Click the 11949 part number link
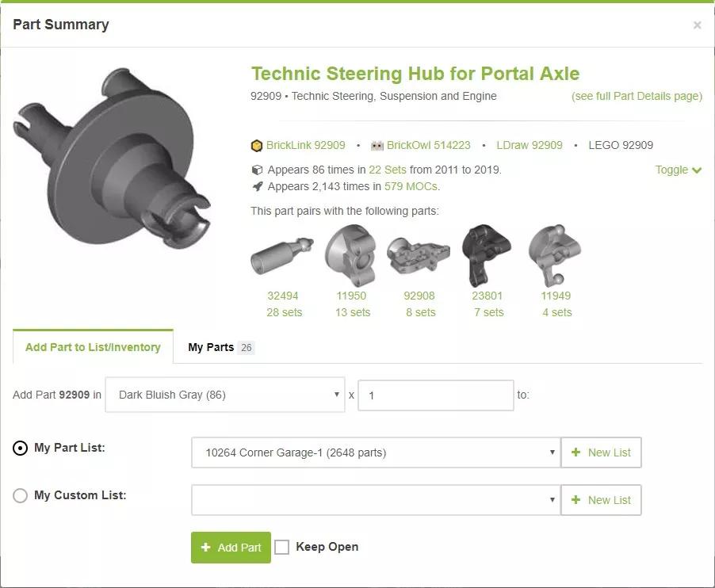 pyautogui.click(x=556, y=296)
